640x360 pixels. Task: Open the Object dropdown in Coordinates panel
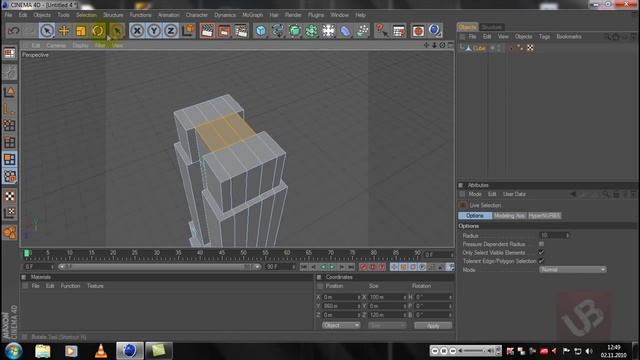point(341,325)
